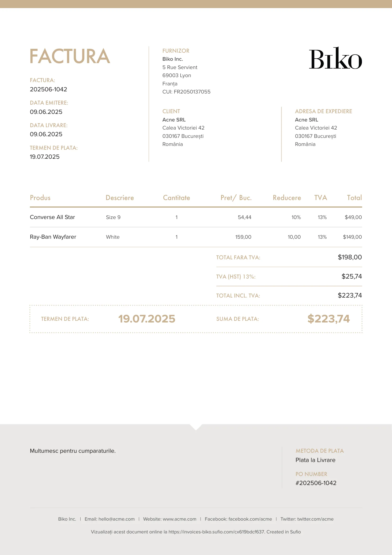Click the $198,00 total without VAT
This screenshot has height=555, width=392.
pos(350,257)
